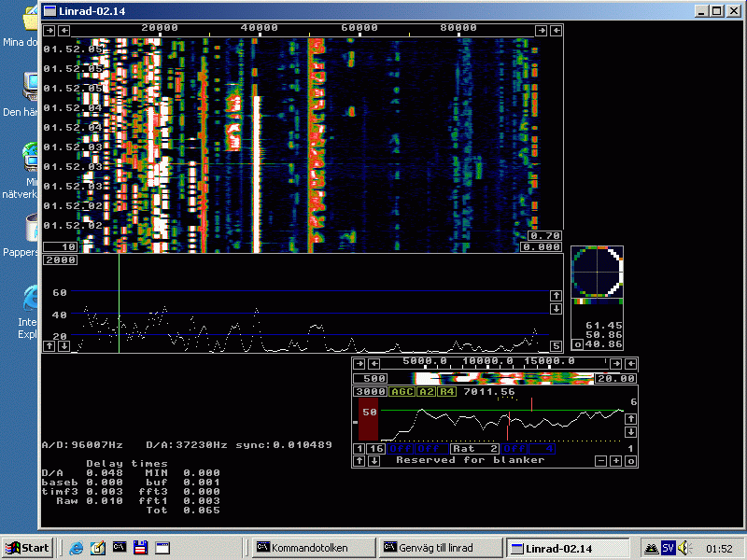The height and width of the screenshot is (560, 747).
Task: Launch Internet Explorer from the quick launch bar
Action: [77, 548]
